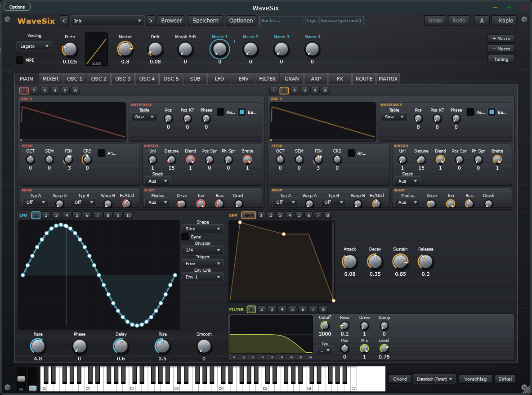Open the MATRIX tab

(x=388, y=79)
